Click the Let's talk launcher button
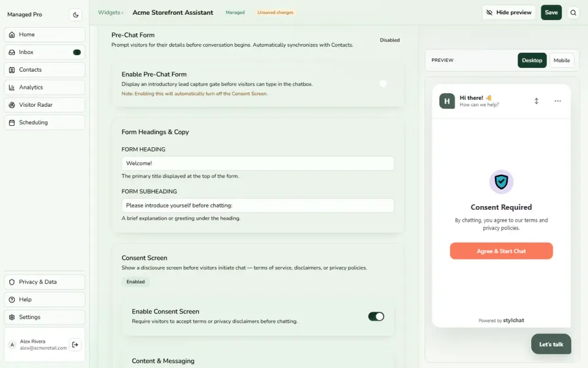 551,344
